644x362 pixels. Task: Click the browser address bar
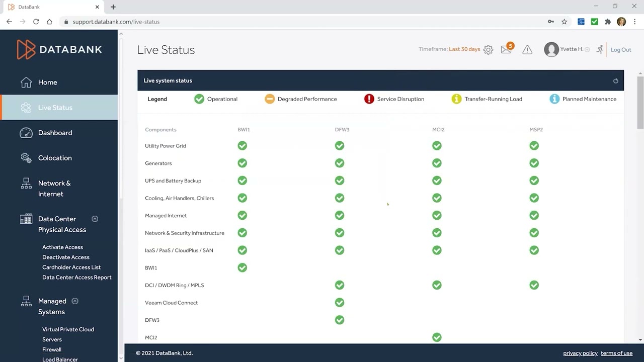click(x=307, y=22)
